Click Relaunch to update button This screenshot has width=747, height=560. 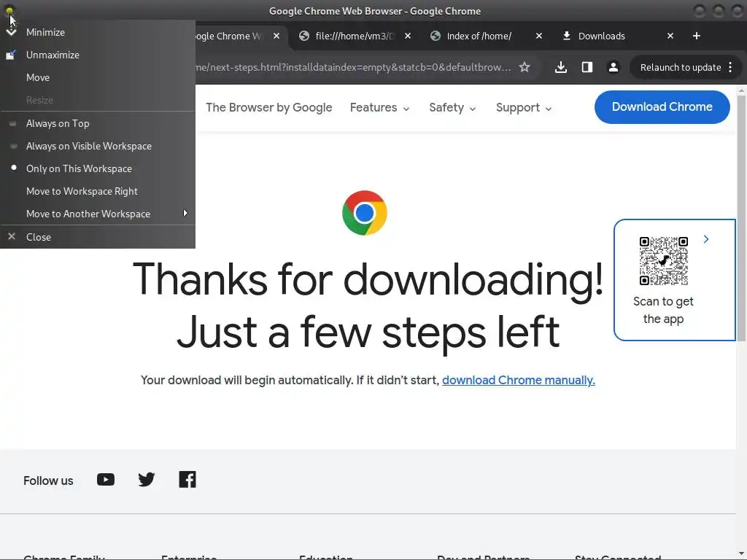click(681, 68)
